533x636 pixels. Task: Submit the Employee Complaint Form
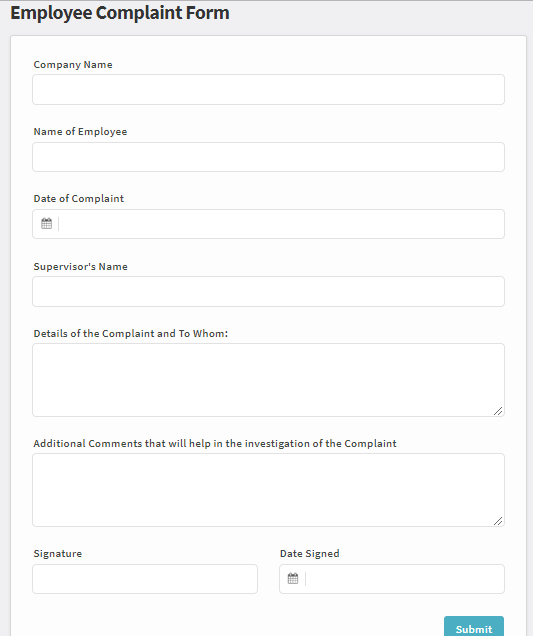coord(474,628)
